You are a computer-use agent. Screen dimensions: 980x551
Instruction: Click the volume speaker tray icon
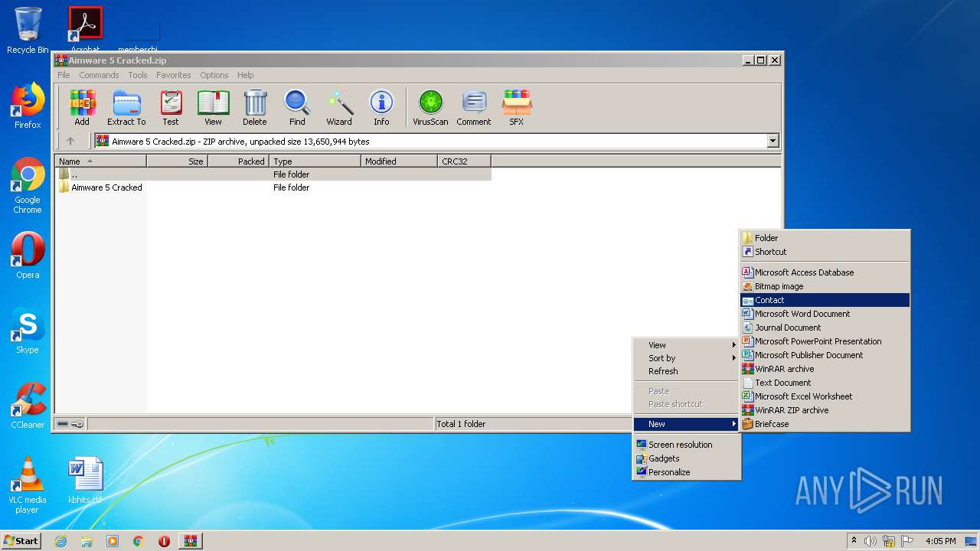tap(871, 541)
